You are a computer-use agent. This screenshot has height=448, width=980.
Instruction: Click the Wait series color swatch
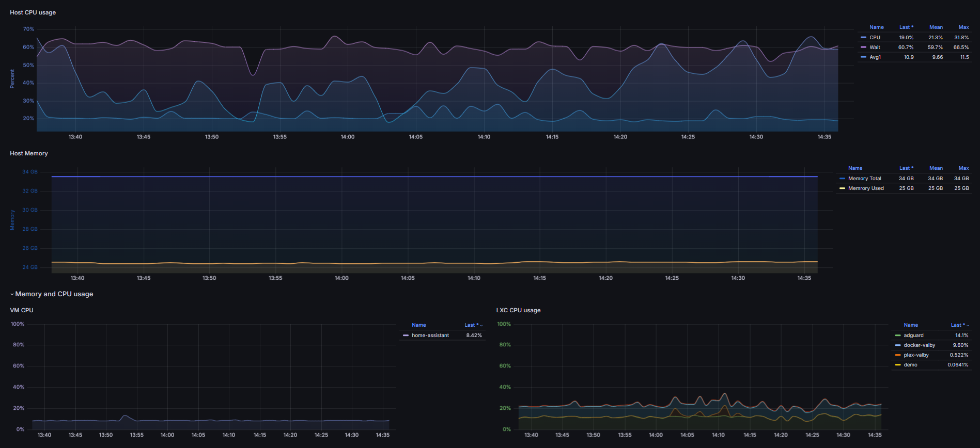(863, 47)
